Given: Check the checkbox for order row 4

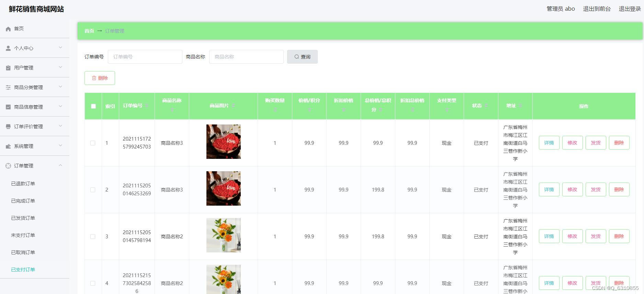Looking at the screenshot, I should tap(93, 283).
